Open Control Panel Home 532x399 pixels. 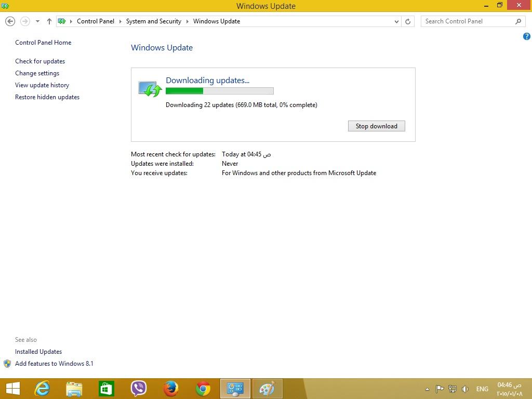pyautogui.click(x=43, y=43)
